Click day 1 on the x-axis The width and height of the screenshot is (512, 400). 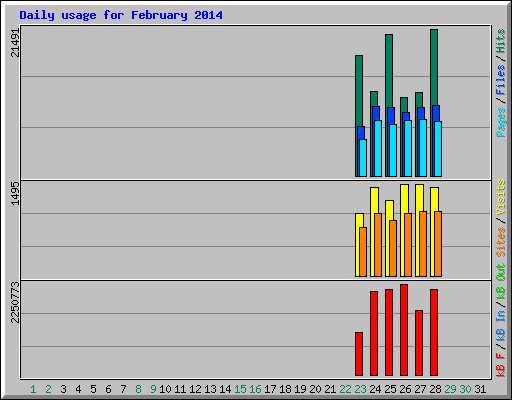[33, 389]
